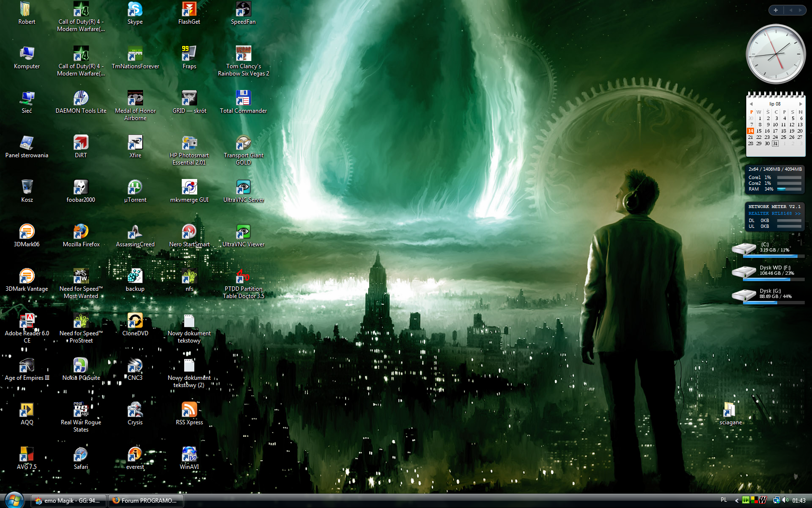Screen dimensions: 812x508
Task: Select the 3DMark06 icon
Action: click(x=27, y=236)
